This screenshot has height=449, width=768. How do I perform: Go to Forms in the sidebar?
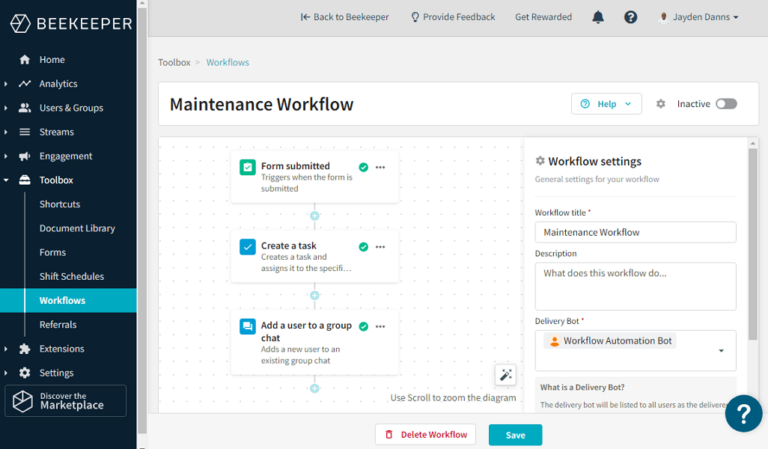tap(52, 252)
